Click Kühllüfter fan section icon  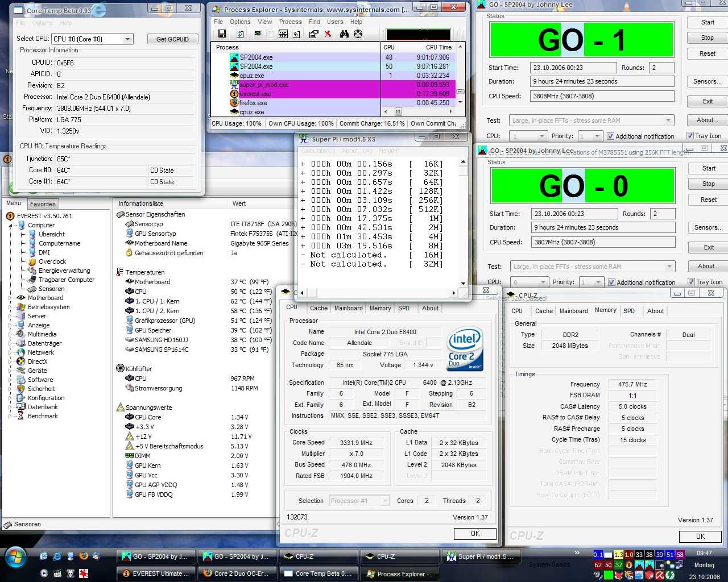(x=120, y=368)
